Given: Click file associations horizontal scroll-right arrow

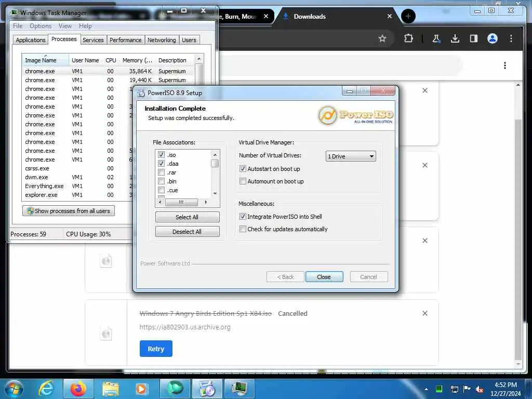Looking at the screenshot, I should tap(206, 202).
